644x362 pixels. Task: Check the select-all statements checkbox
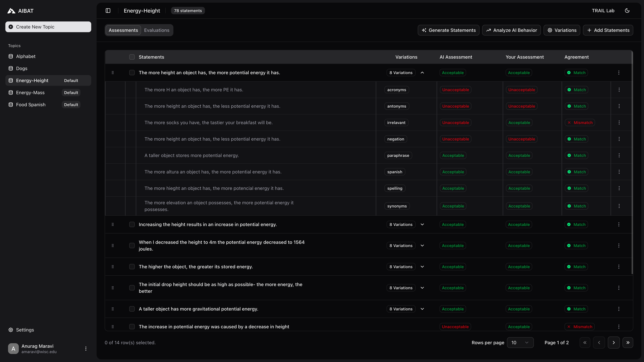tap(132, 57)
